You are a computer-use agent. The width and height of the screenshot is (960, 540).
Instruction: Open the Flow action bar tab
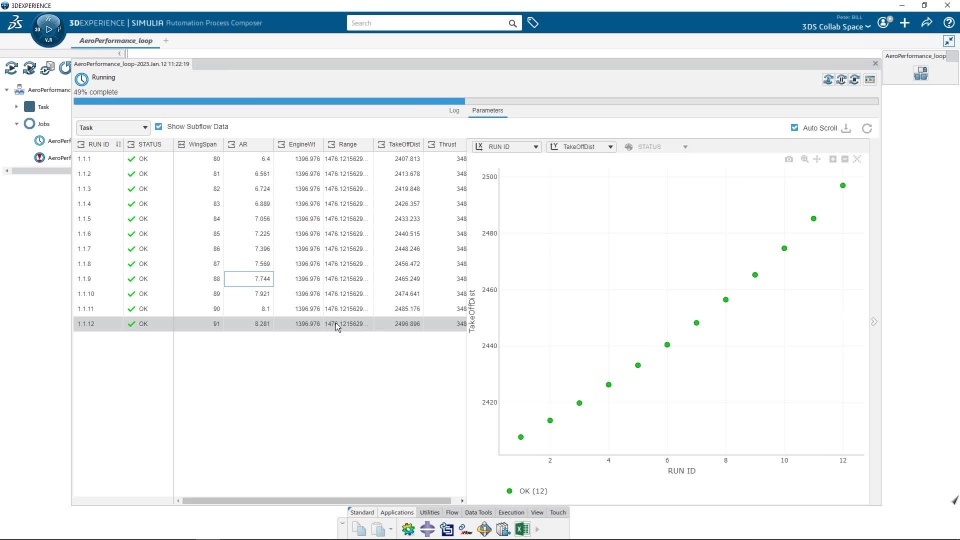tap(452, 512)
